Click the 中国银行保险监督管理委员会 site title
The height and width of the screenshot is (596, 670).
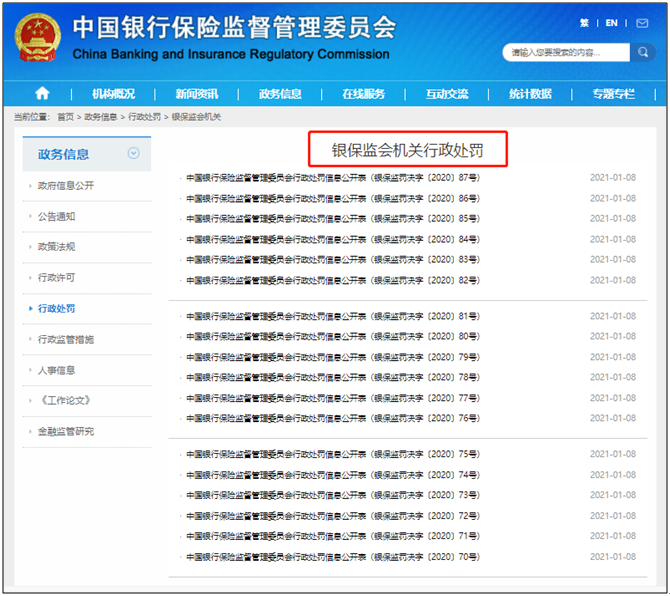235,27
